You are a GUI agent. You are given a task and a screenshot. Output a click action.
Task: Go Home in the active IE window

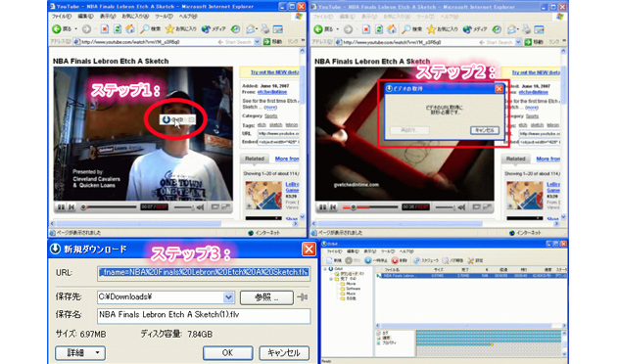[x=130, y=29]
